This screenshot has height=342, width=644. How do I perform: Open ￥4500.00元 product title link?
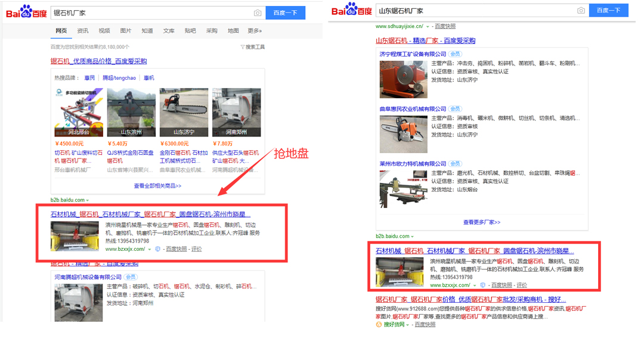click(x=79, y=157)
